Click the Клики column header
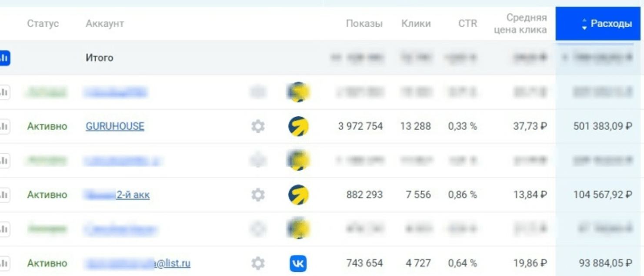The height and width of the screenshot is (276, 644). click(416, 24)
